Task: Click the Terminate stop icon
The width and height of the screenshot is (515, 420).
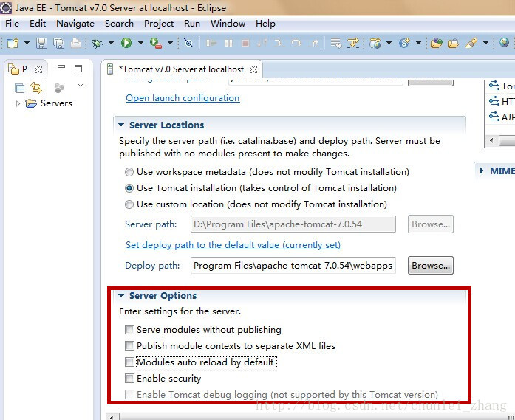Action: pos(245,43)
